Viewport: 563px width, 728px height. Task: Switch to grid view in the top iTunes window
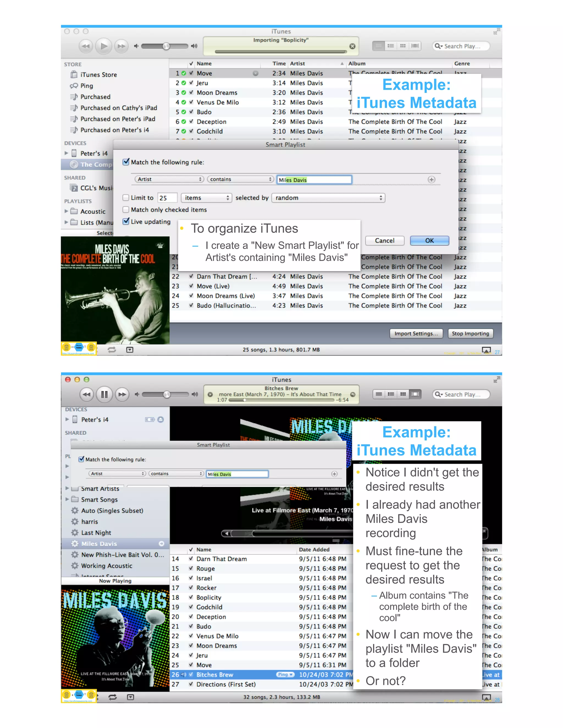[403, 46]
